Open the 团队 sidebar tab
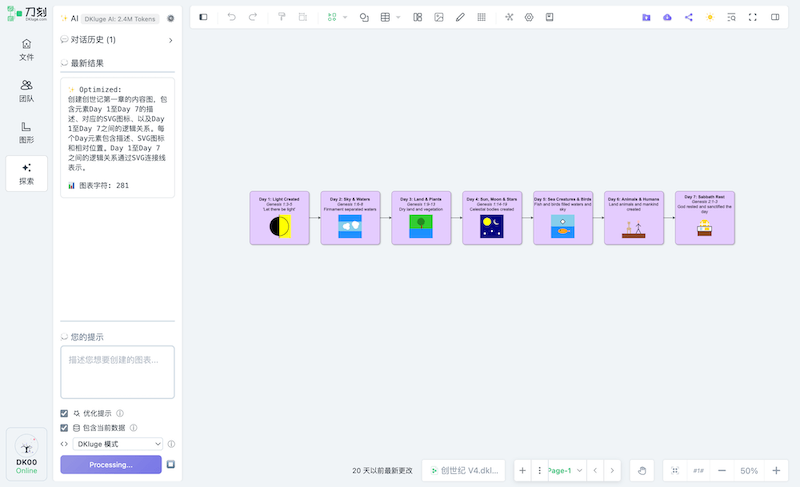The image size is (800, 487). point(26,91)
